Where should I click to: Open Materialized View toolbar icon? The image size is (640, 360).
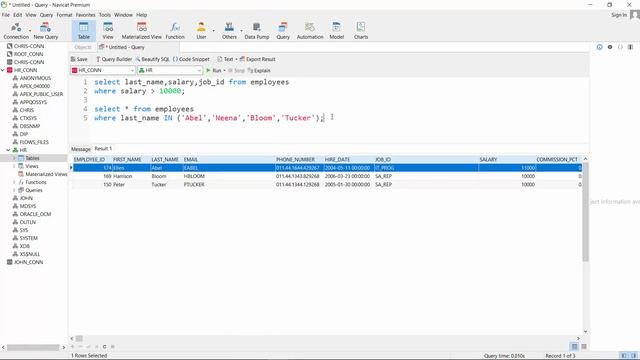(142, 31)
